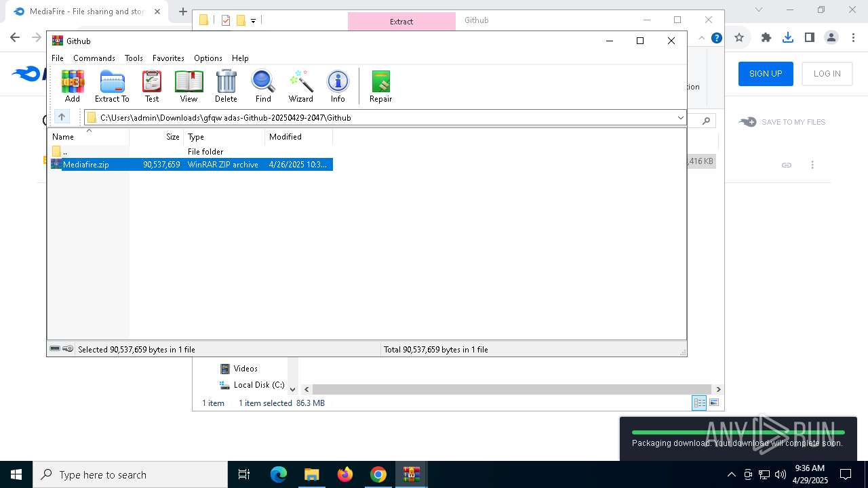
Task: Click the Add toolbar icon in WinRAR
Action: pos(73,86)
